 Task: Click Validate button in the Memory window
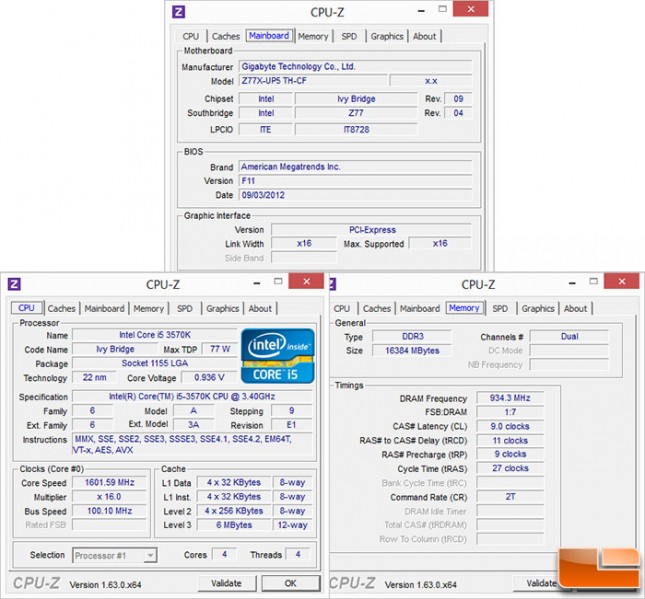(541, 583)
